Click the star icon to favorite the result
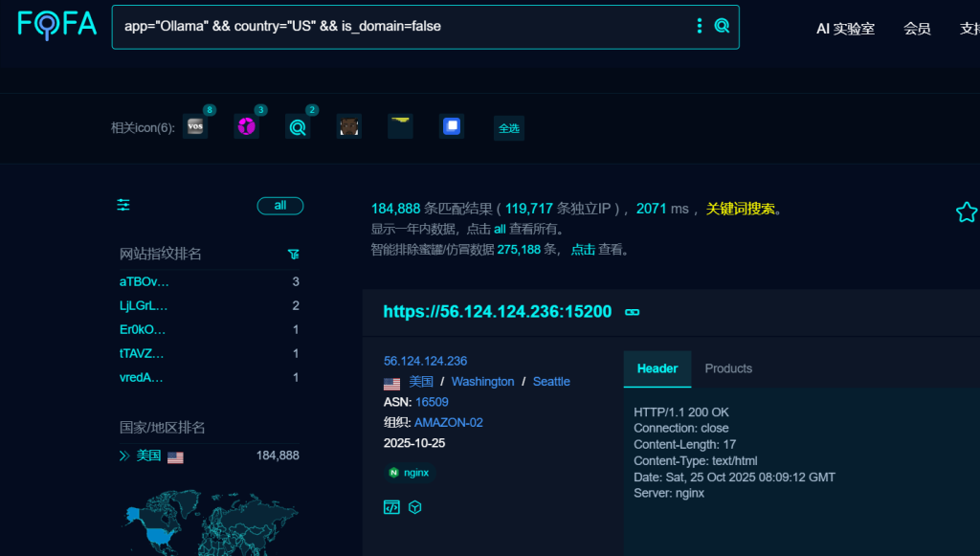The image size is (980, 556). click(x=967, y=211)
